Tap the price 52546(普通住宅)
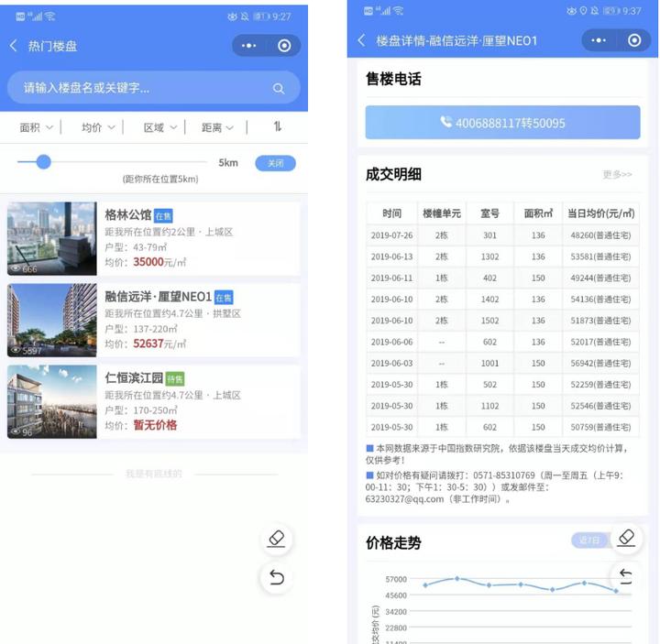Screen dimensions: 660x644 click(600, 406)
